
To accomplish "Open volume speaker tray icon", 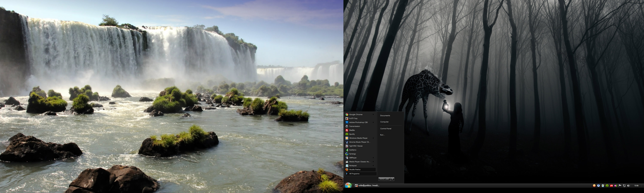I will coord(628,186).
